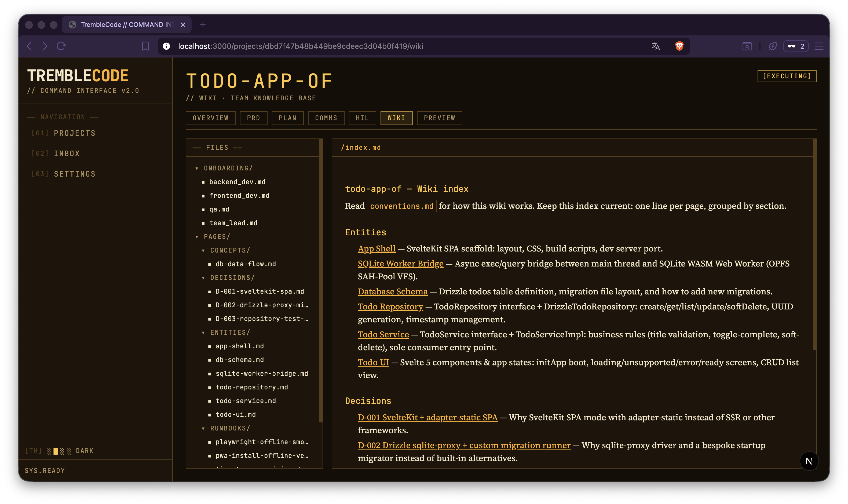Viewport: 848px width, 504px height.
Task: Switch to the PRD tab
Action: (x=253, y=118)
